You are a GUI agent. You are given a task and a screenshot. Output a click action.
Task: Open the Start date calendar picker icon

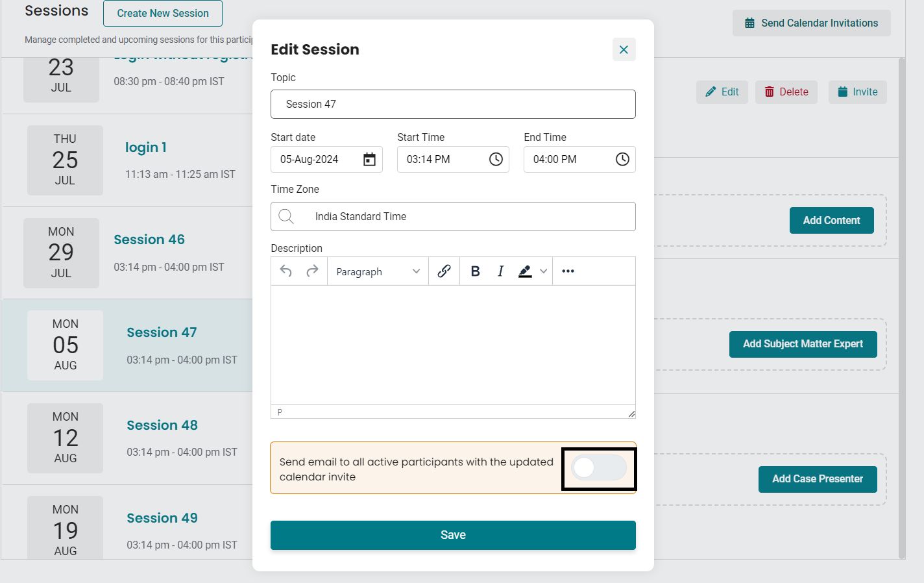click(x=369, y=159)
